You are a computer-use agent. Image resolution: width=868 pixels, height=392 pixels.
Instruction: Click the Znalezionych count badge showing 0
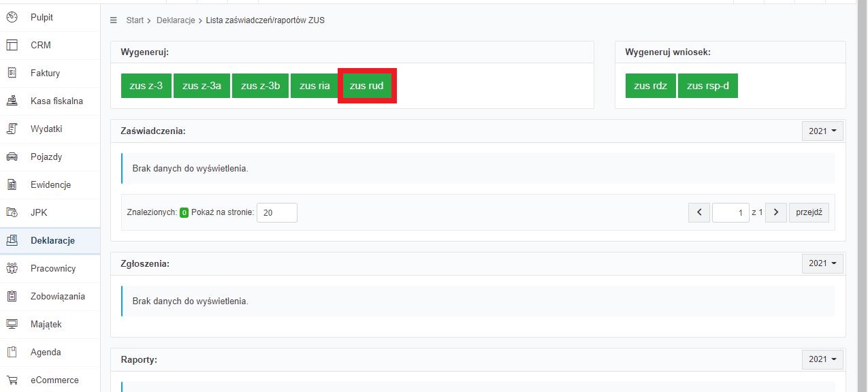[x=184, y=212]
